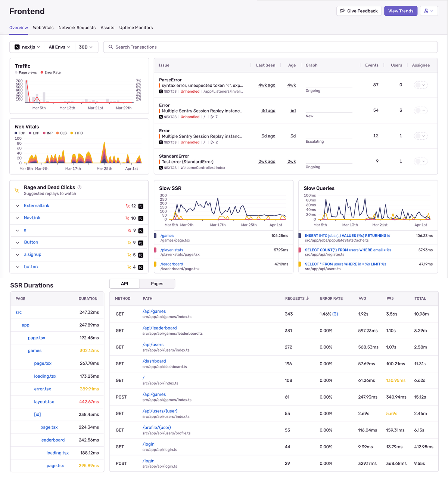The image size is (448, 480).
Task: Click the Search Transactions input field
Action: coord(224,47)
